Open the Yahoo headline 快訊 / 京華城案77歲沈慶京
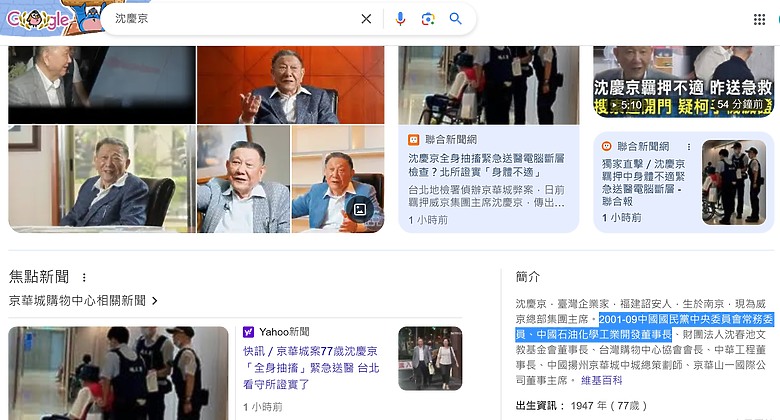 311,368
